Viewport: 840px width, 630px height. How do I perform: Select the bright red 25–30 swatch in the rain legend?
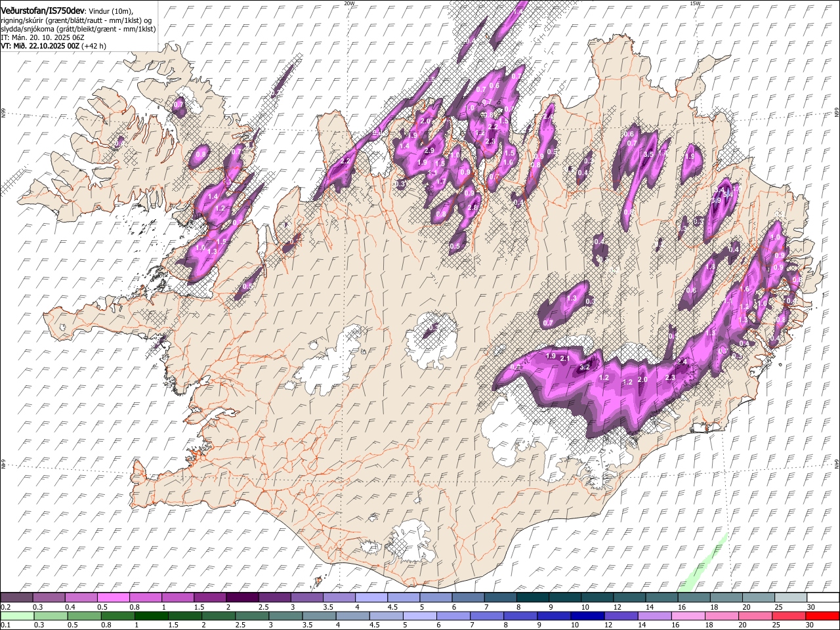[822, 616]
